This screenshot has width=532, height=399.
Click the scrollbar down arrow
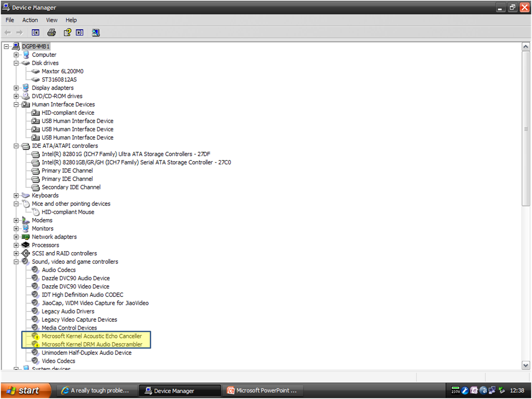pos(526,365)
